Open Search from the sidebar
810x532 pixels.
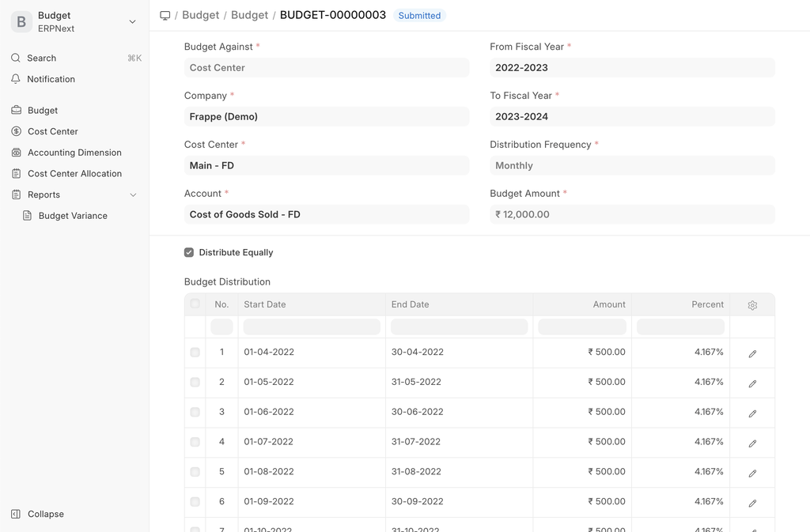41,58
